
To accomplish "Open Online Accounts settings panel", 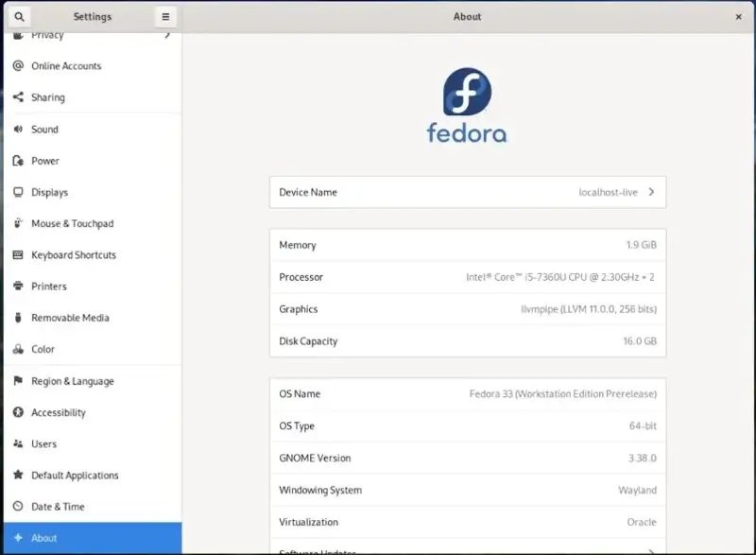I will coord(93,65).
